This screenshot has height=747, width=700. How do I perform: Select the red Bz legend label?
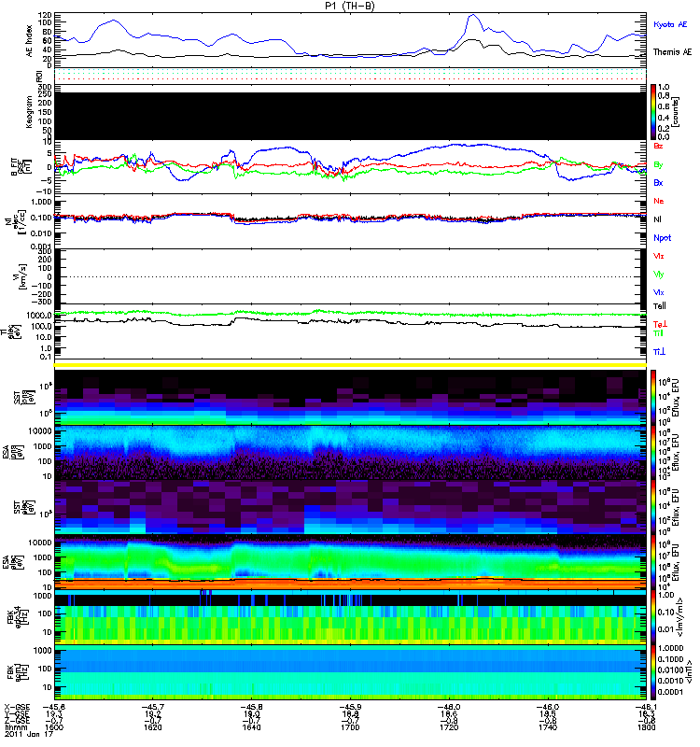pyautogui.click(x=658, y=147)
